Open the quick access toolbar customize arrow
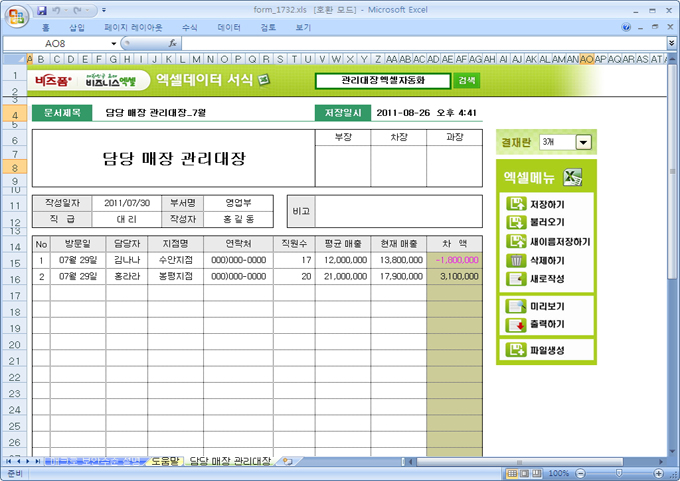The image size is (680, 481). click(x=104, y=10)
